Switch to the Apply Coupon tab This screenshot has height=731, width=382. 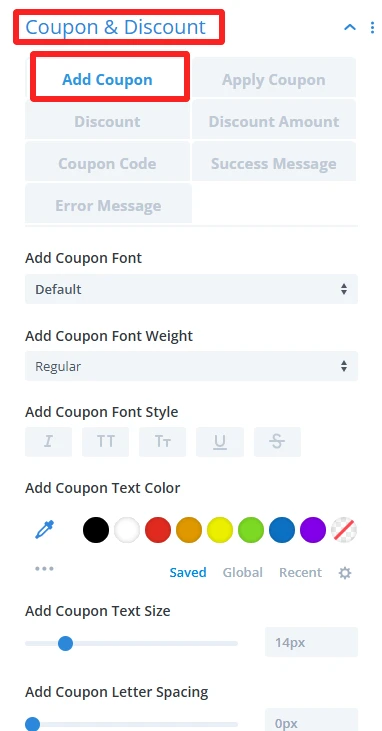click(274, 79)
